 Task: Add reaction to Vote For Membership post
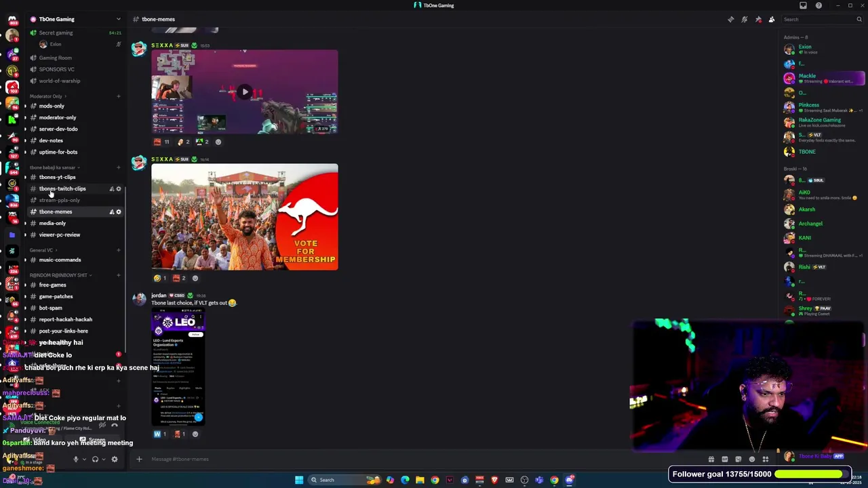click(195, 278)
